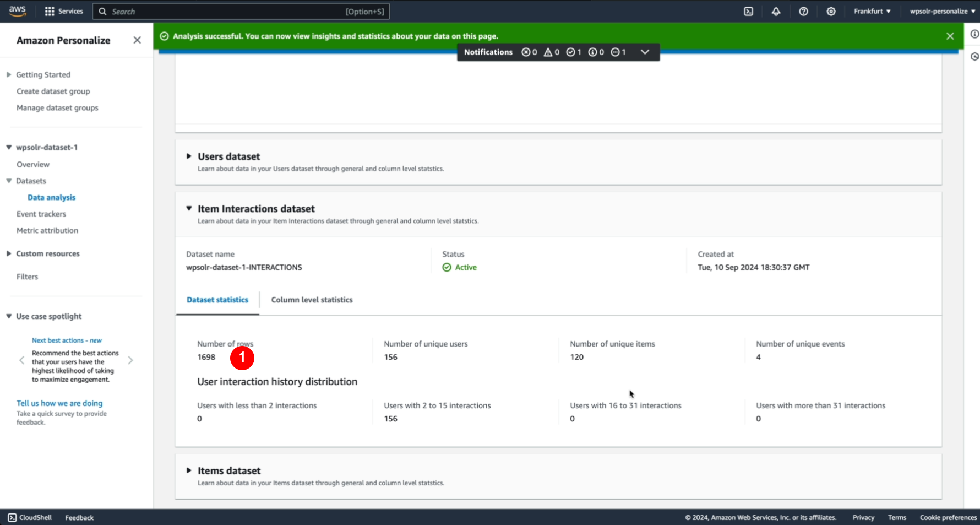Open the Frankfurt region dropdown
The height and width of the screenshot is (525, 980).
pyautogui.click(x=872, y=11)
